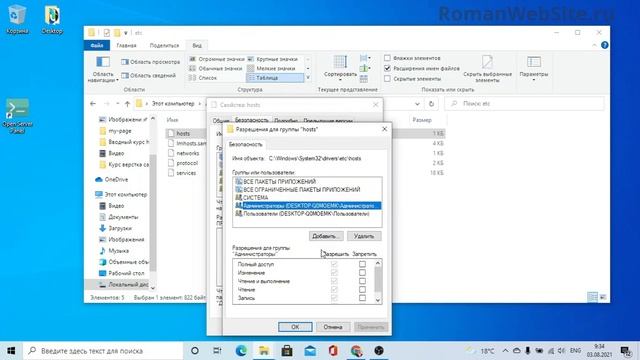
Task: Select Extra large icons layout
Action: 217,59
